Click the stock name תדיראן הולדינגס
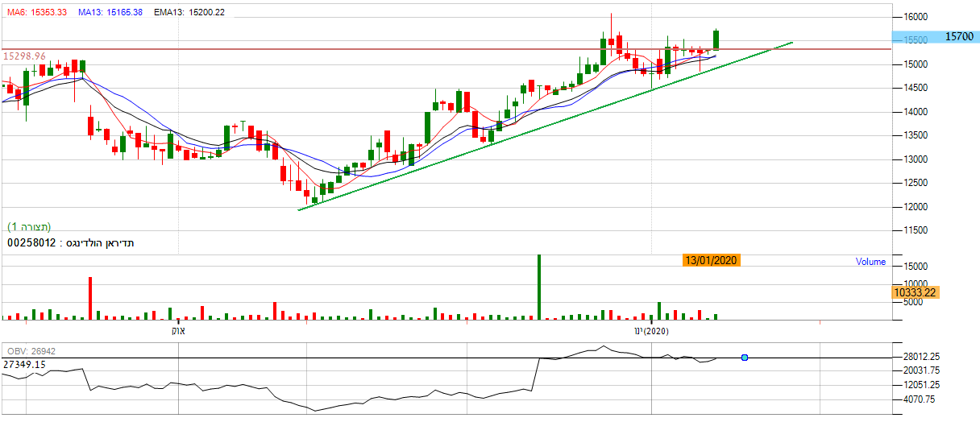Viewport: 980px width, 422px height. point(99,242)
